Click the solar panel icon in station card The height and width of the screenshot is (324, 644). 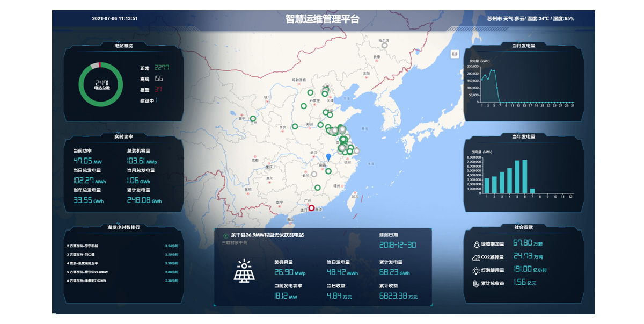(244, 271)
